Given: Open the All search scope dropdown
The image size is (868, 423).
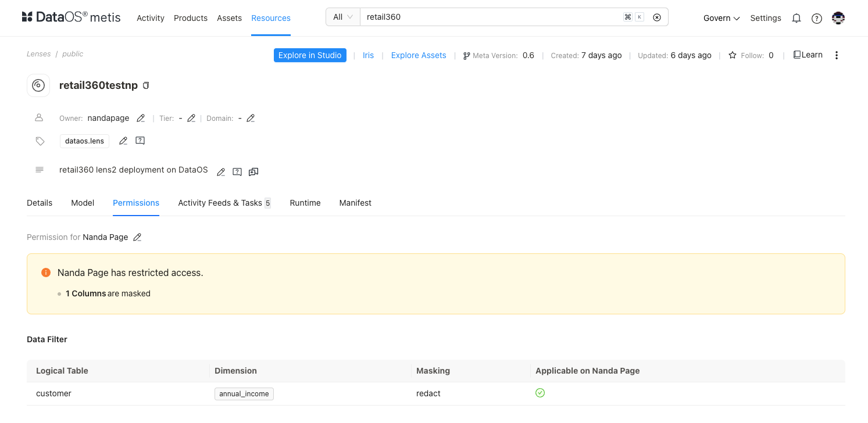Looking at the screenshot, I should pos(343,17).
